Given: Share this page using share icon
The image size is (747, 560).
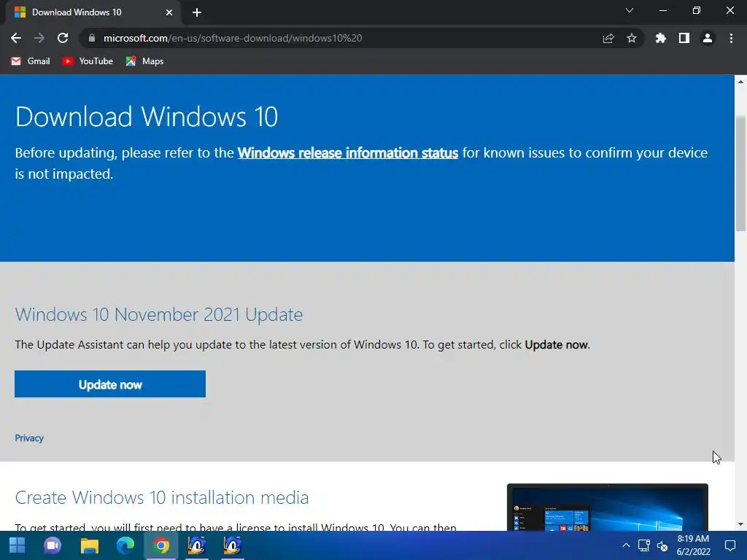Looking at the screenshot, I should pos(608,38).
